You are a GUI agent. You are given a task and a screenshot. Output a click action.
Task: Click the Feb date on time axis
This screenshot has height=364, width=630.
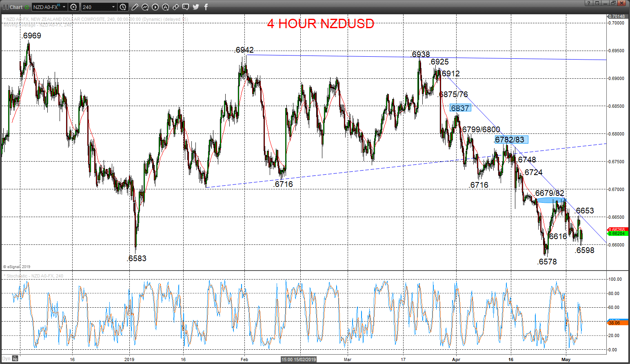coord(244,360)
